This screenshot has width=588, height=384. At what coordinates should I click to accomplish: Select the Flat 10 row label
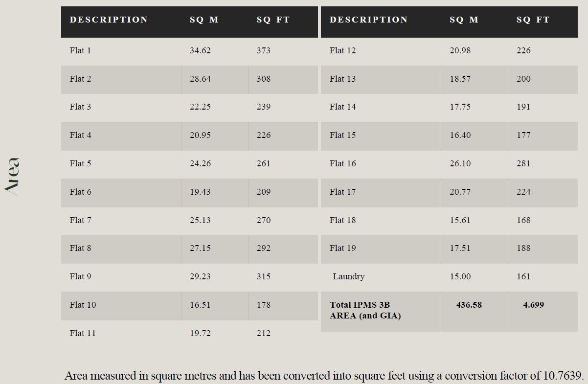point(83,305)
